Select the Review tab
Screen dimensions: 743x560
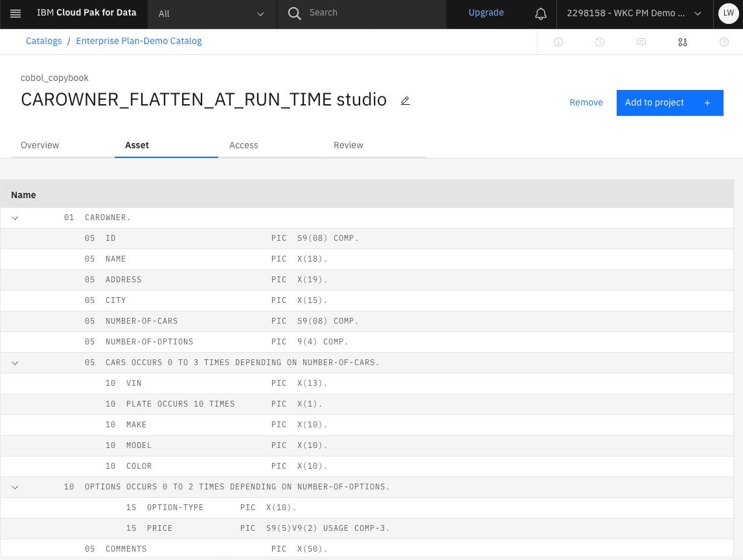tap(348, 145)
